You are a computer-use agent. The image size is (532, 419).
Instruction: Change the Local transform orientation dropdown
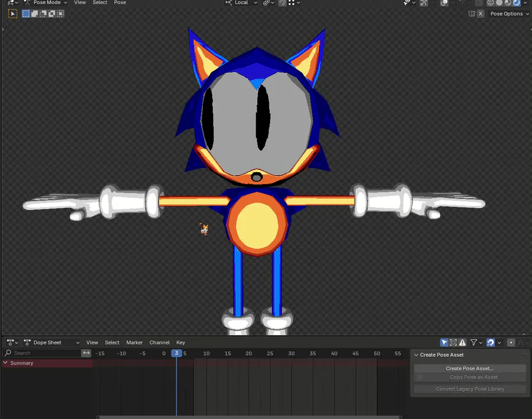point(241,3)
